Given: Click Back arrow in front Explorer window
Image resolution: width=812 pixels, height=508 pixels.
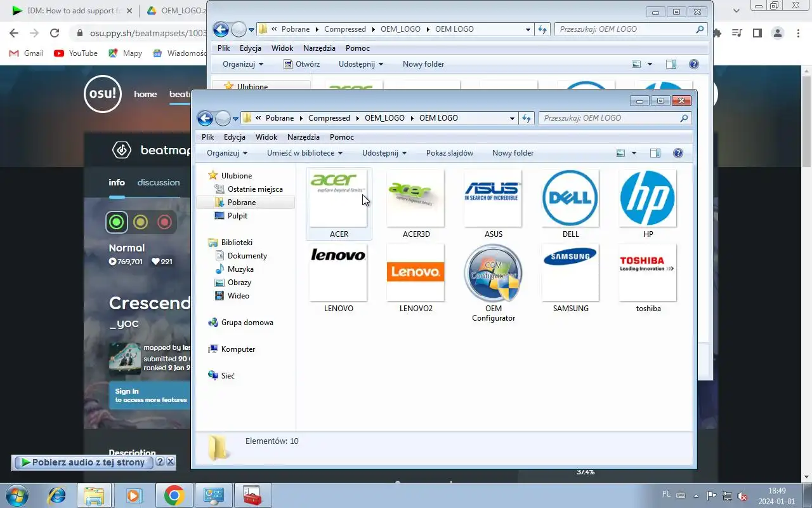Looking at the screenshot, I should coord(205,118).
